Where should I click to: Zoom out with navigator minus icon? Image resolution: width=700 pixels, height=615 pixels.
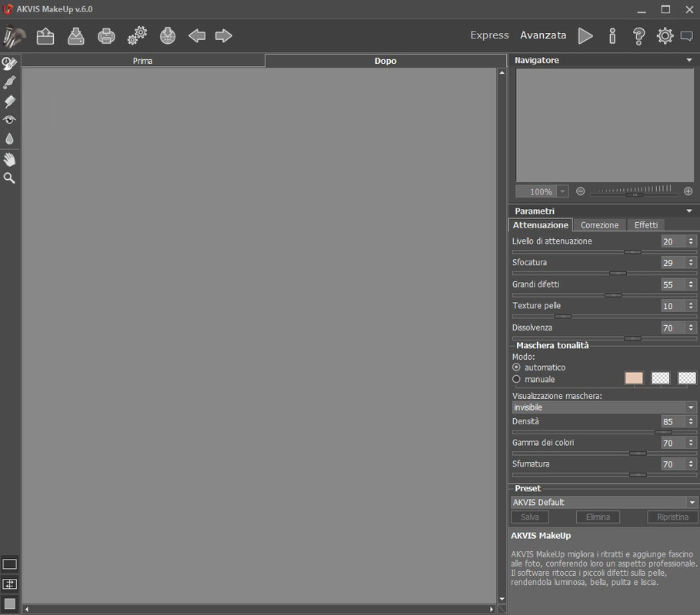pos(580,191)
